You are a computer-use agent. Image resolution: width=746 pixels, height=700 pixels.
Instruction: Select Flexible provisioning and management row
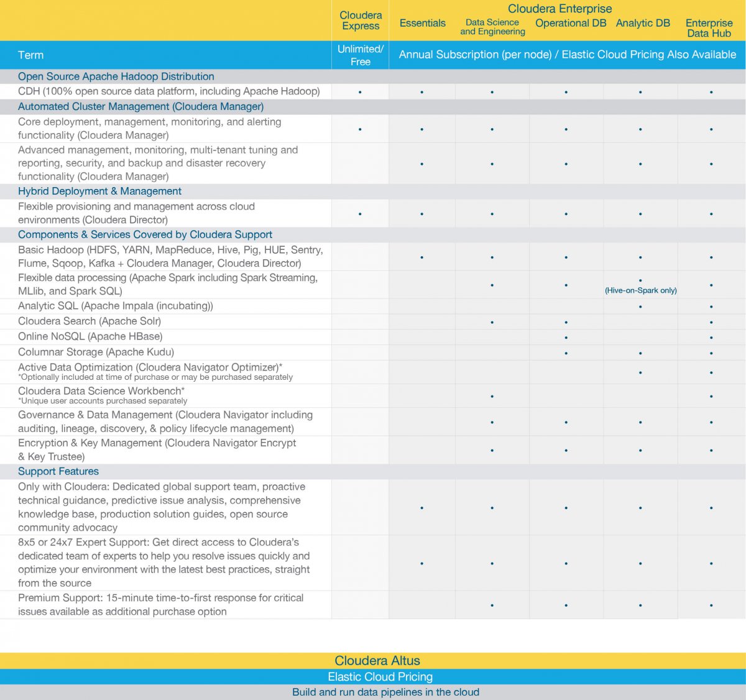137,213
